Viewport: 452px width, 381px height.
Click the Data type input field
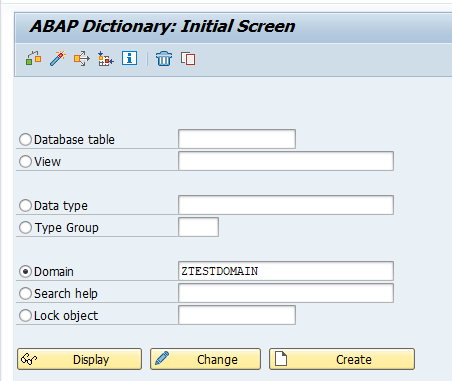(x=286, y=205)
